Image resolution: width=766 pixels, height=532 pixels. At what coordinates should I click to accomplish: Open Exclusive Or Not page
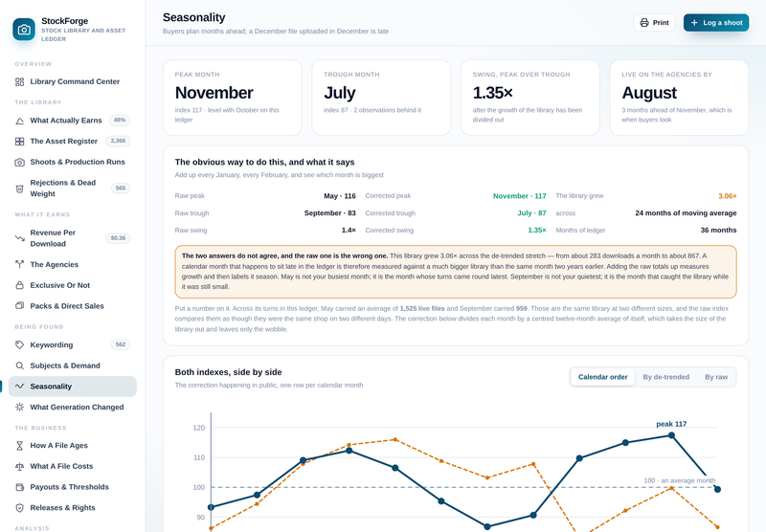point(73,285)
